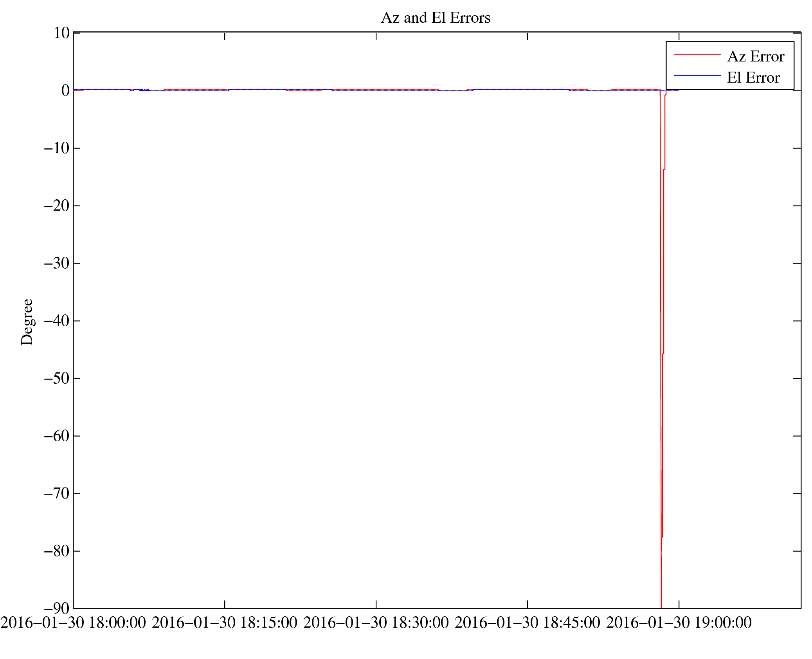Click the y-axis tick label -20
The height and width of the screenshot is (659, 812).
[x=57, y=206]
